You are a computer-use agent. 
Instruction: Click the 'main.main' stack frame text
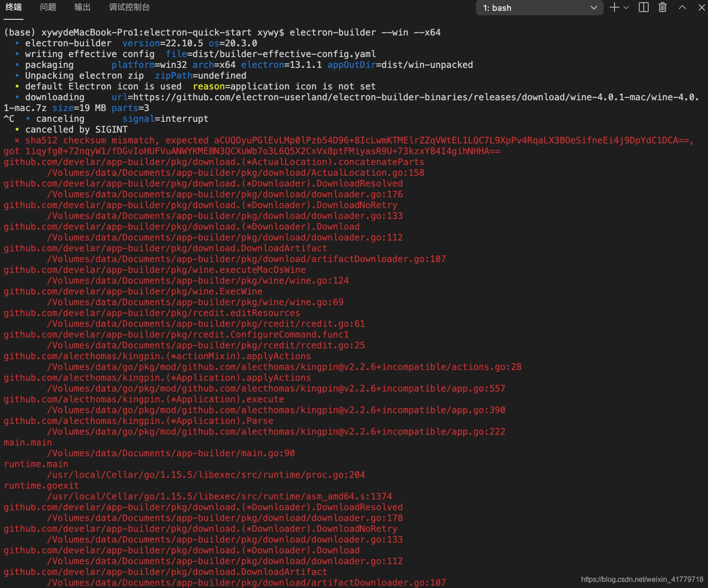point(28,442)
